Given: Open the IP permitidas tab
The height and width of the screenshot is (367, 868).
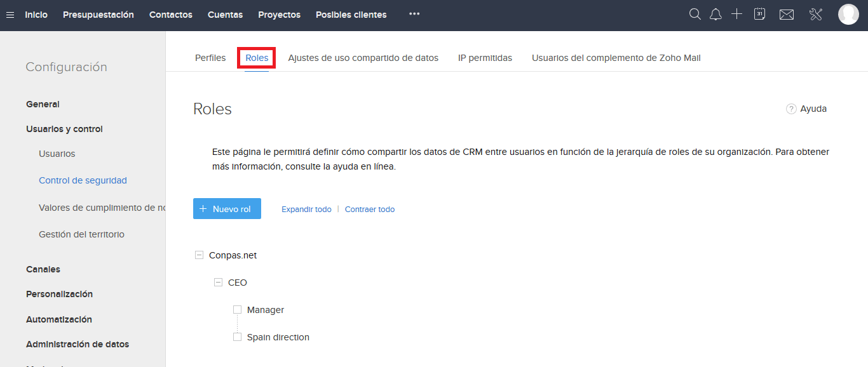Looking at the screenshot, I should [x=485, y=57].
